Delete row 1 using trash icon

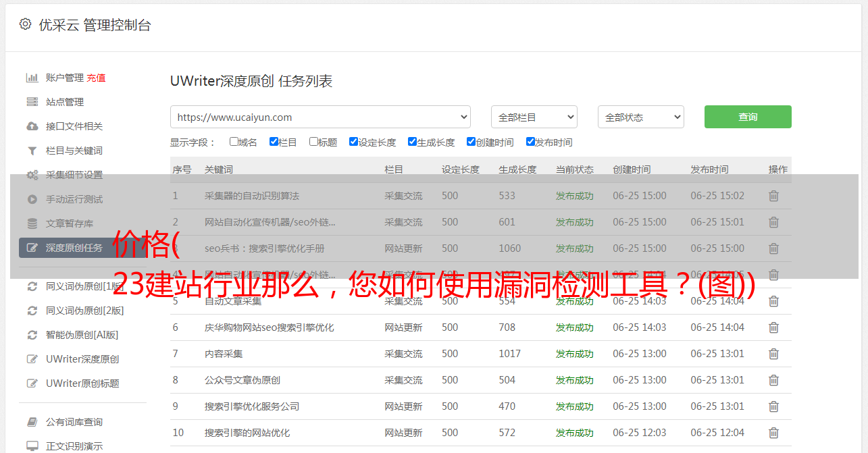(773, 196)
